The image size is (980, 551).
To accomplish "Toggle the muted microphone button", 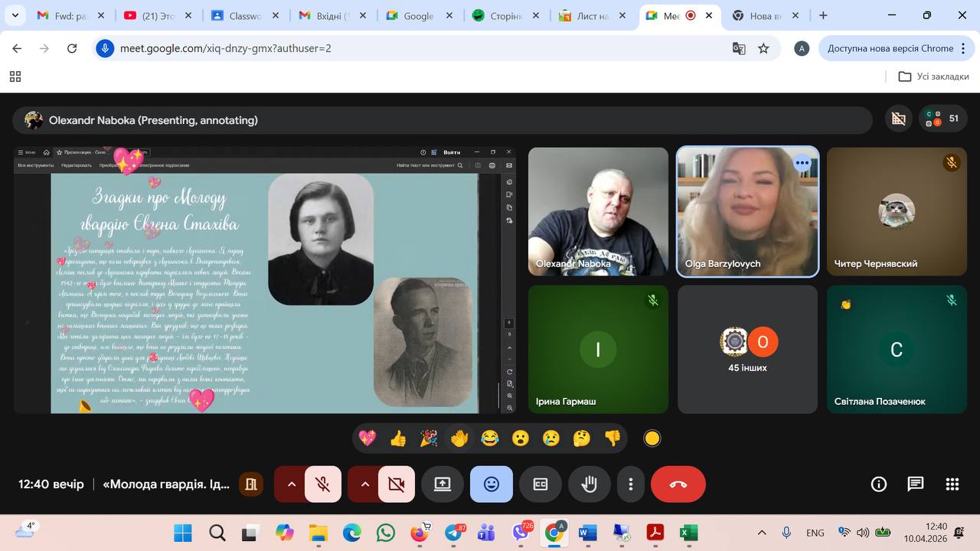I will [x=323, y=484].
